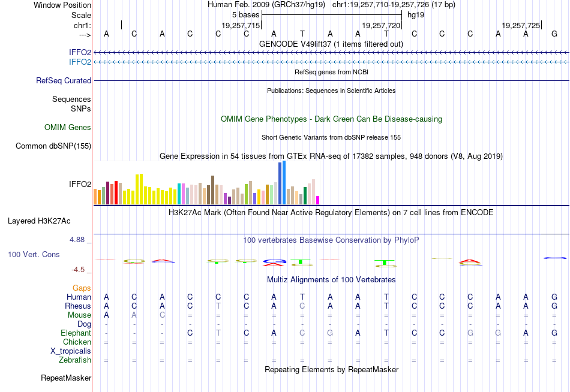Click the Zebrafish species row label

coord(75,360)
